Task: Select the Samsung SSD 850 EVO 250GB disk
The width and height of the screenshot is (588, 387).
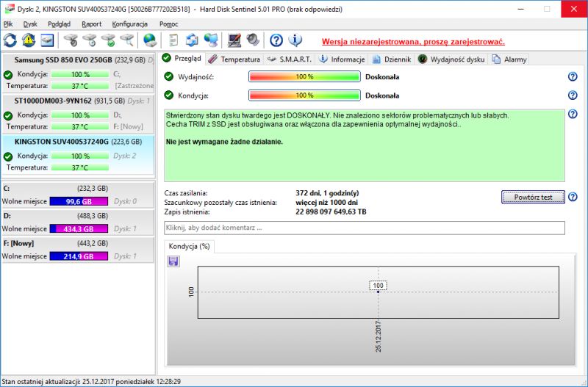Action: point(79,73)
